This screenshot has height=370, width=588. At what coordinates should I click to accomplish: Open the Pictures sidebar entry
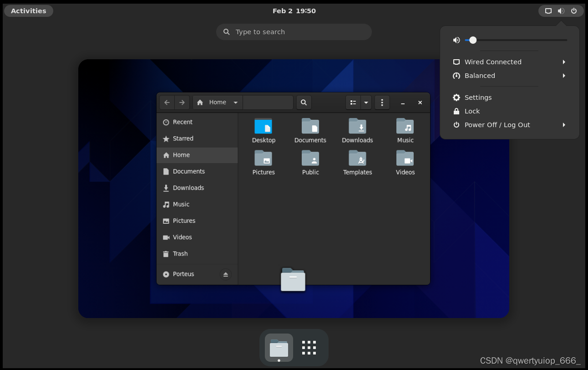(x=183, y=221)
